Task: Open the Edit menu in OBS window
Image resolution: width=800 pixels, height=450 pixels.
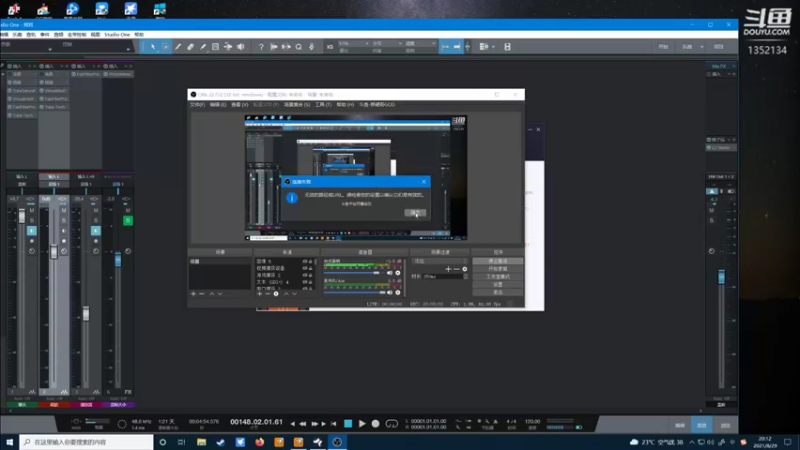Action: (218, 105)
